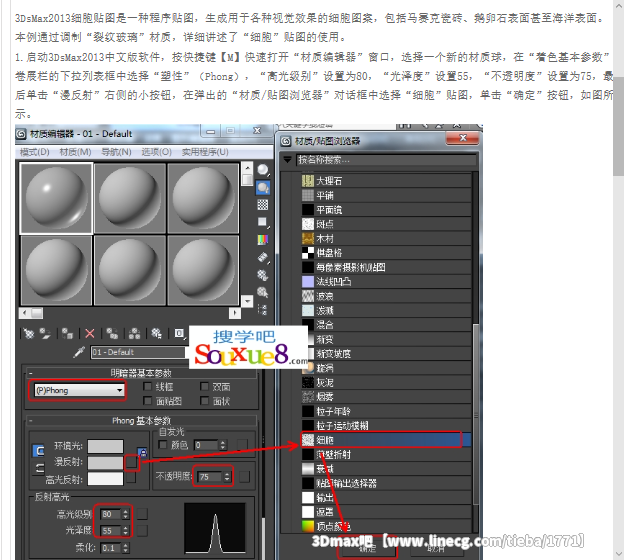The width and height of the screenshot is (624, 560).
Task: Click the Sample Type sphere icon
Action: (x=263, y=170)
